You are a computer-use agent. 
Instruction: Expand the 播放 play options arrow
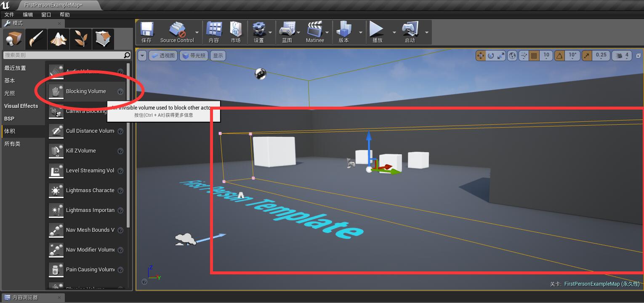394,32
